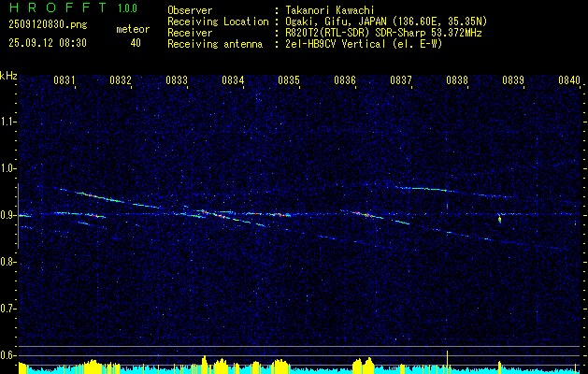Click the Receiver label

click(190, 33)
